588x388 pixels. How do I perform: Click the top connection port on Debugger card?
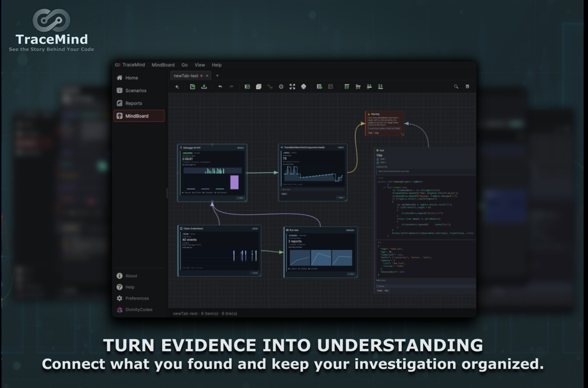coord(212,144)
